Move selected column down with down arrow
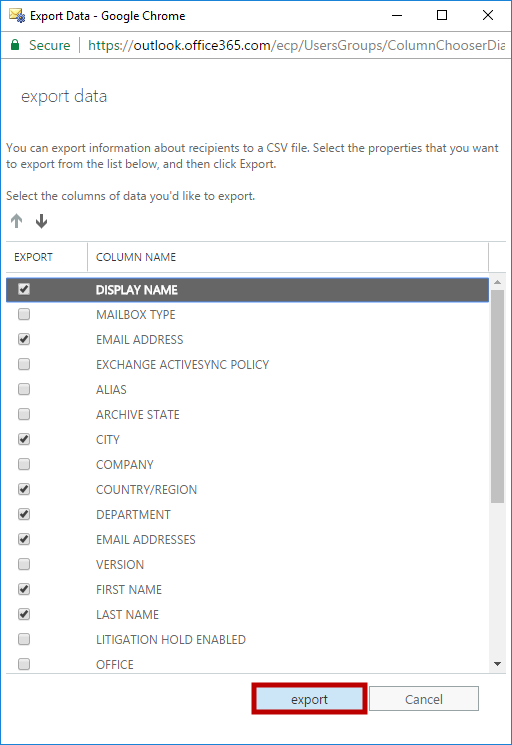The image size is (512, 745). pyautogui.click(x=41, y=221)
